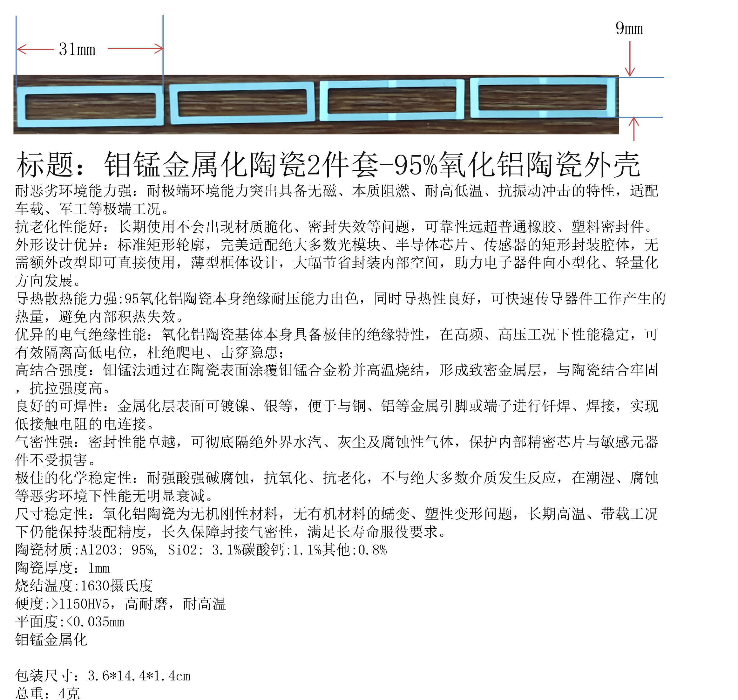The height and width of the screenshot is (700, 738).
Task: Click the 31mm width dimension label
Action: (x=77, y=49)
